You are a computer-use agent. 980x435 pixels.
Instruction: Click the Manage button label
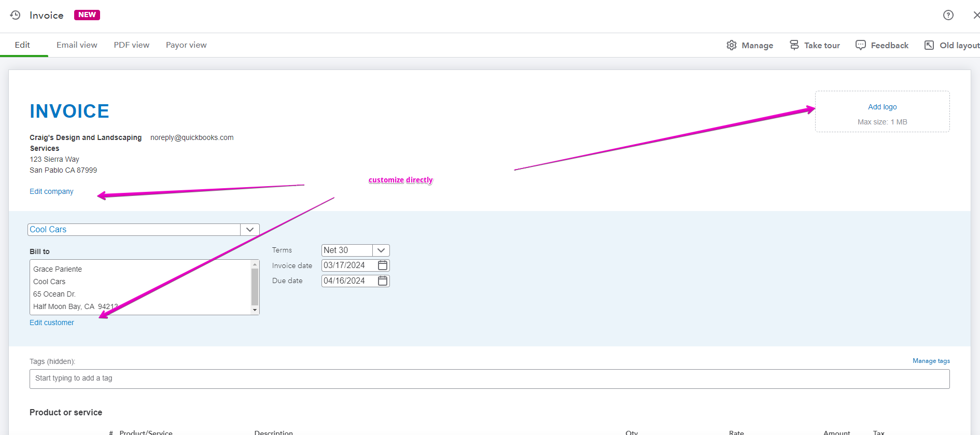pyautogui.click(x=758, y=46)
